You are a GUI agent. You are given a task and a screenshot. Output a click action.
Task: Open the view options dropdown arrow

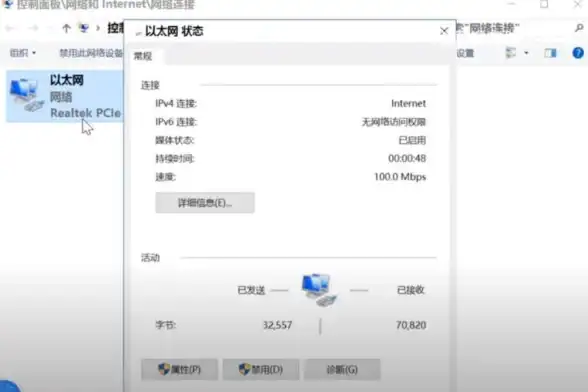(526, 53)
